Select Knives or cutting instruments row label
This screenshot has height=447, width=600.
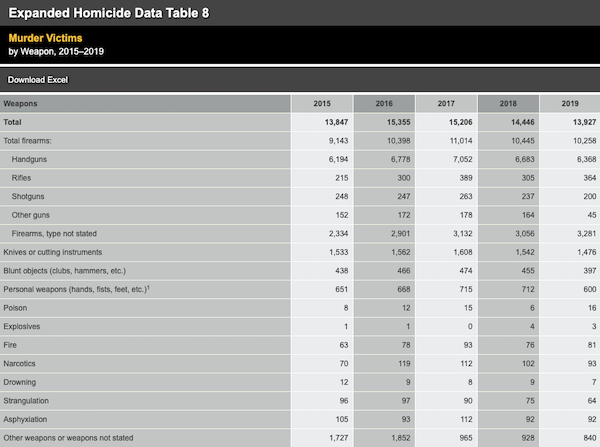(x=53, y=252)
